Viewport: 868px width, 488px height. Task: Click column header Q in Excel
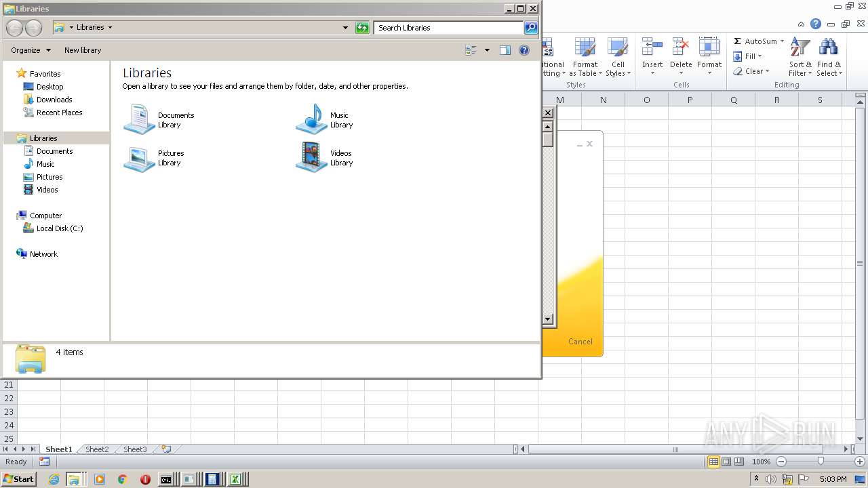[x=733, y=100]
